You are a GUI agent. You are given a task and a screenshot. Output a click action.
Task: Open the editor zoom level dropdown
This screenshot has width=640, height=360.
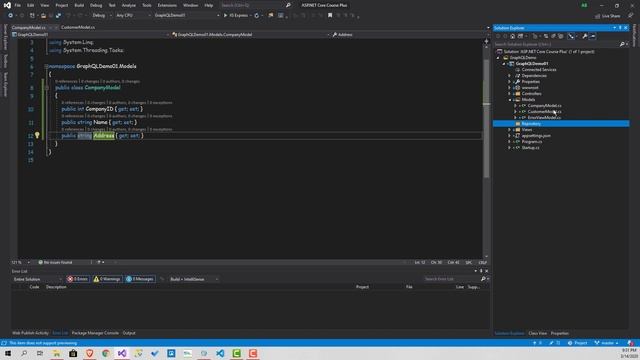(x=20, y=262)
